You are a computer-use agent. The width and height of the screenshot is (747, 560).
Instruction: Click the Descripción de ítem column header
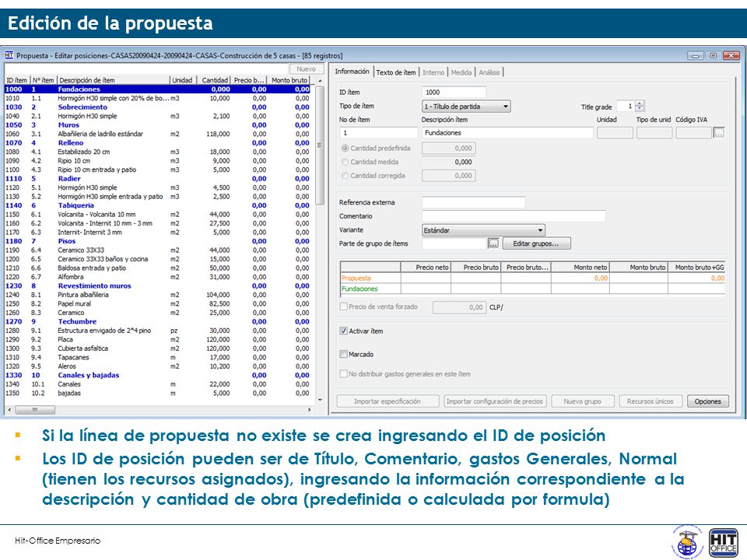click(x=114, y=80)
